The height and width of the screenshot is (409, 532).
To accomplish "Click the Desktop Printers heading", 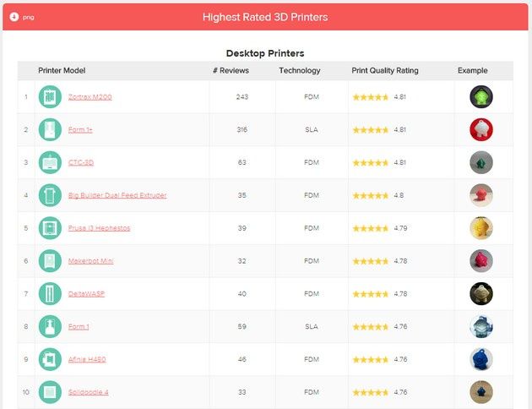I will (x=265, y=53).
